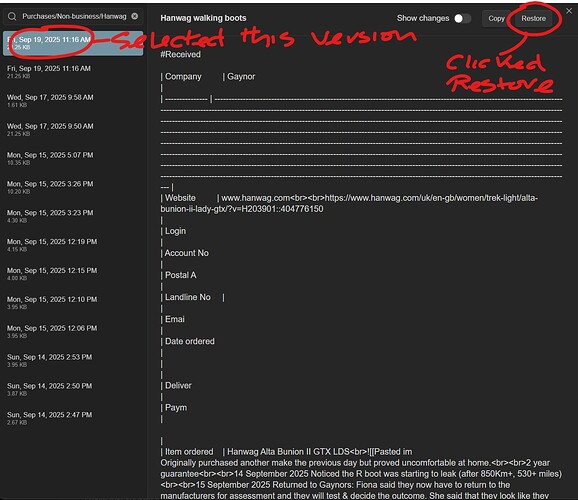Focus the Purchases/Non-business/Hanwag search field
578x500 pixels.
tap(73, 16)
